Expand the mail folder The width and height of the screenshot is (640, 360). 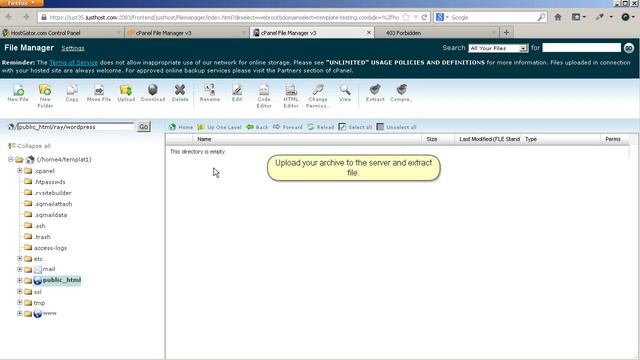tap(20, 269)
